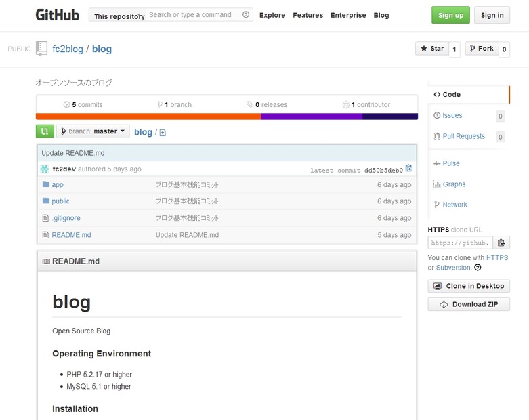Viewport: 529px width, 420px height.
Task: Open the Network tab label
Action: pos(454,205)
